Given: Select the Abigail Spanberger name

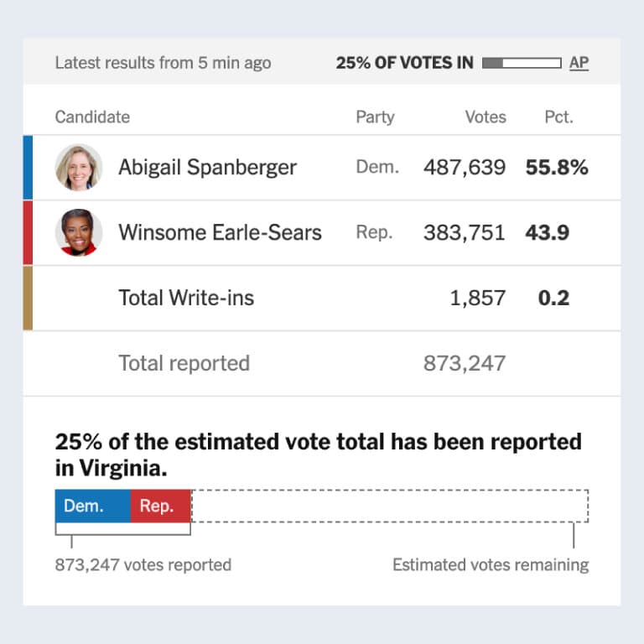Looking at the screenshot, I should coord(207,168).
